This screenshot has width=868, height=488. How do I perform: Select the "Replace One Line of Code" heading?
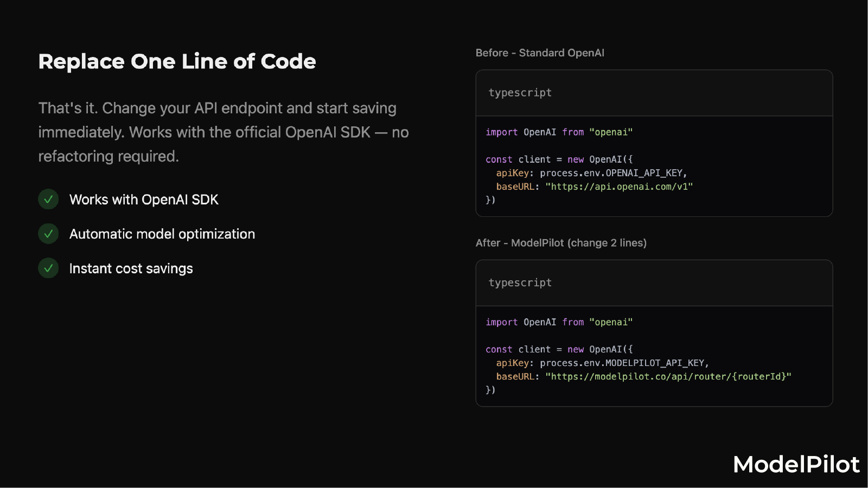(x=177, y=62)
